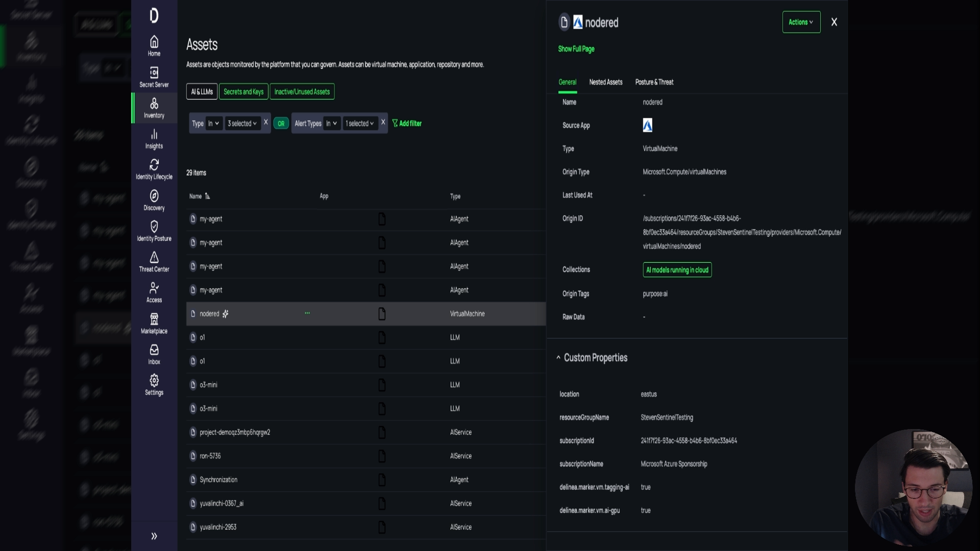Open the Insights panel
Viewport: 980px width, 551px height.
(x=154, y=139)
